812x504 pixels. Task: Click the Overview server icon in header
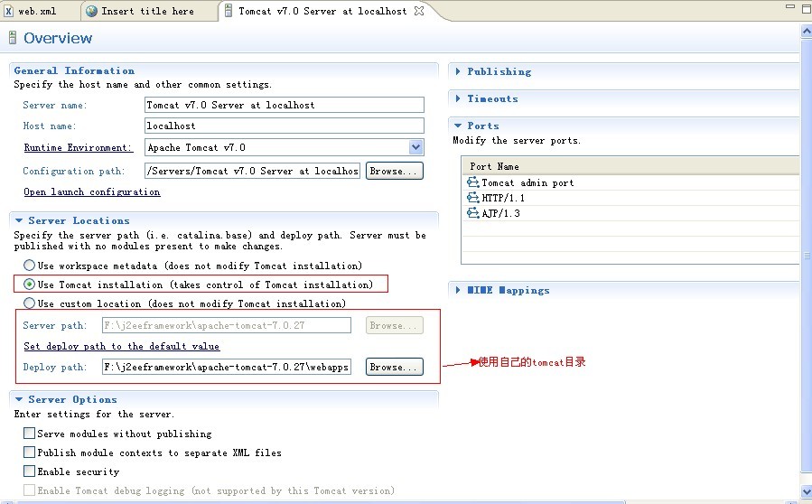[13, 38]
